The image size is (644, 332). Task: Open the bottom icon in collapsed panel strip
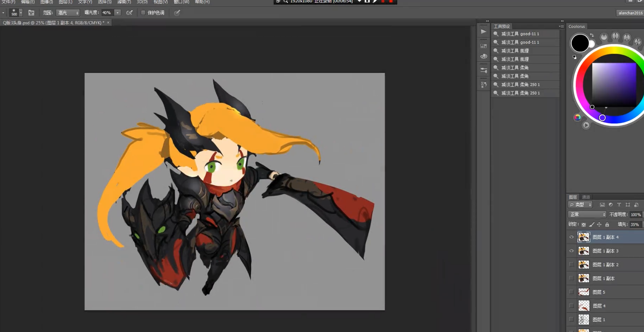tap(484, 85)
